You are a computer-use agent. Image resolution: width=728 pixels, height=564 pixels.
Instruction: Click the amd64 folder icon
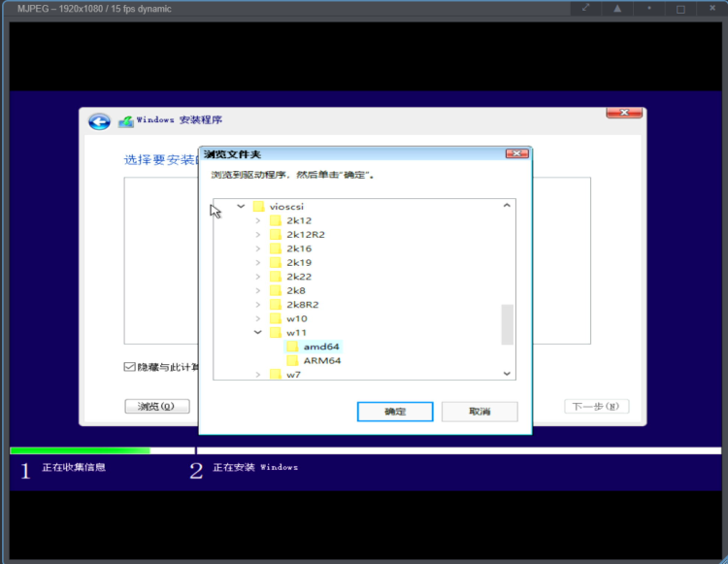pyautogui.click(x=292, y=347)
